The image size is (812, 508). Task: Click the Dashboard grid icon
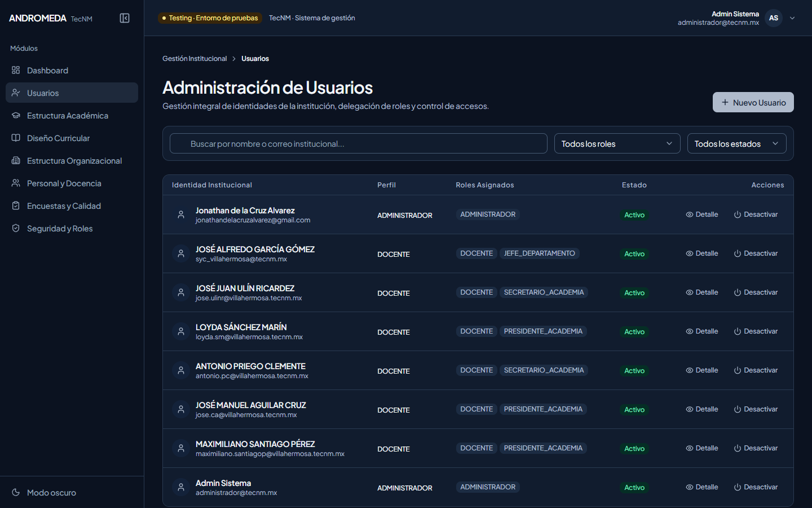pyautogui.click(x=16, y=70)
